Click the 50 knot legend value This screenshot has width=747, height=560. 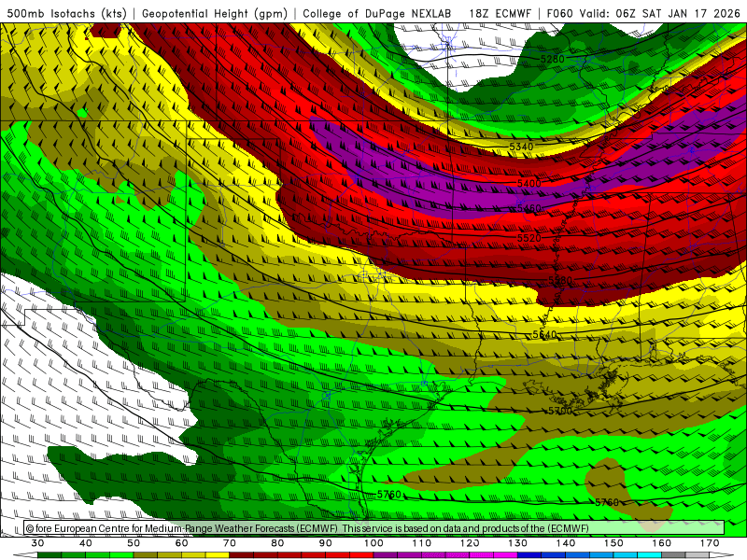[x=134, y=543]
